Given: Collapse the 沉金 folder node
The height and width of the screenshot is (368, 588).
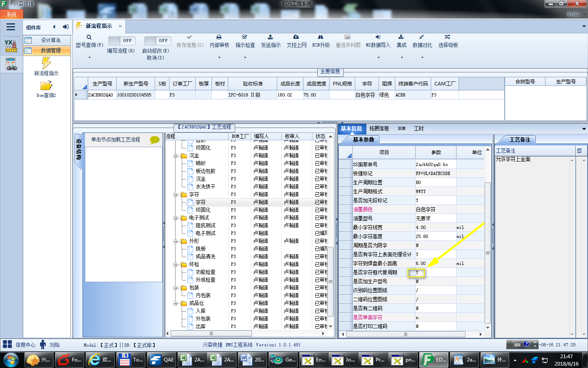Looking at the screenshot, I should point(176,156).
